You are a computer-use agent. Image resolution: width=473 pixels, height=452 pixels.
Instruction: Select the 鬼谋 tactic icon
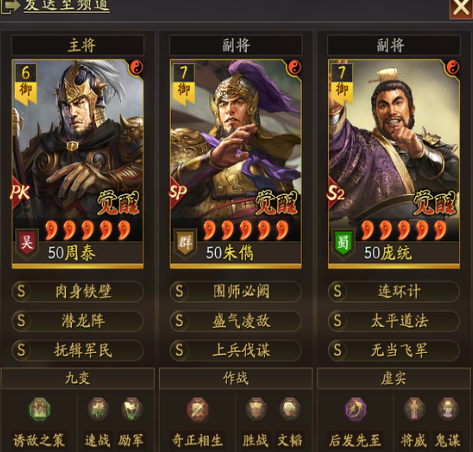point(448,409)
